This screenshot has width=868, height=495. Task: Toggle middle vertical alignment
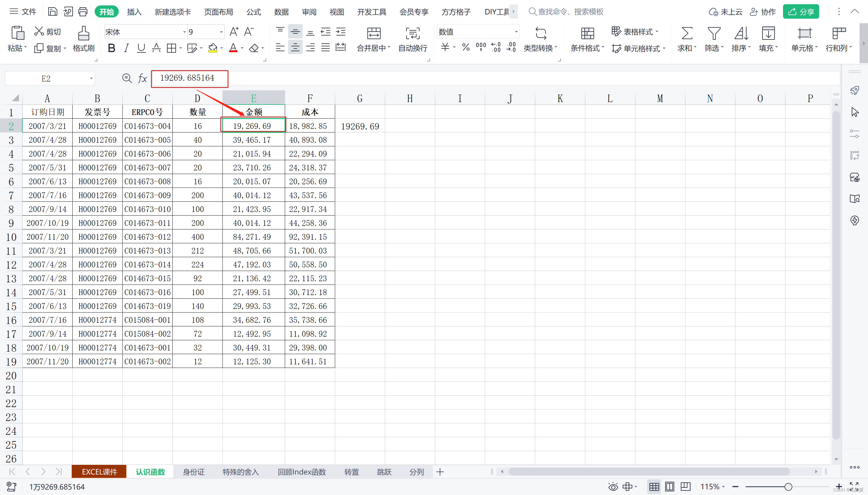(295, 32)
